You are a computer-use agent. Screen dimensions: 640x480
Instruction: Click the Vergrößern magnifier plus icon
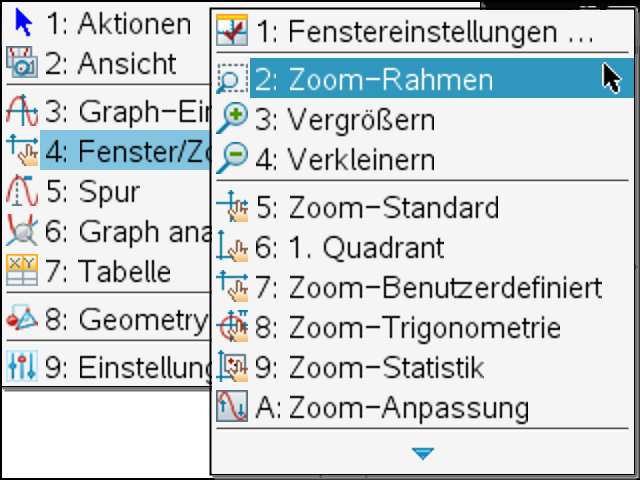click(x=232, y=119)
